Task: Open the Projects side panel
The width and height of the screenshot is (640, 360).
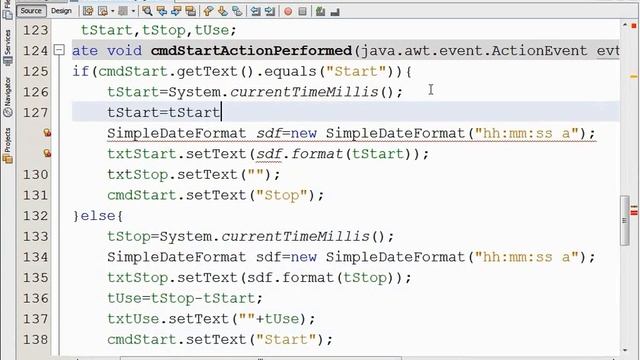Action: pos(7,146)
